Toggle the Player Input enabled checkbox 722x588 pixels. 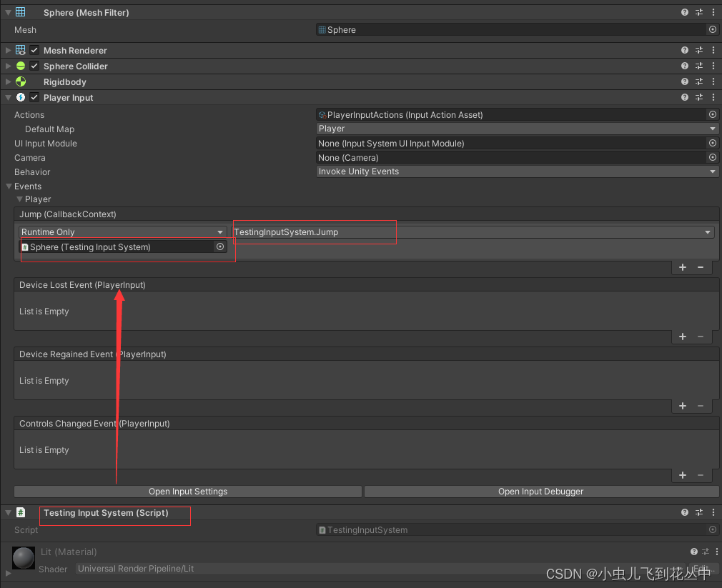[34, 97]
